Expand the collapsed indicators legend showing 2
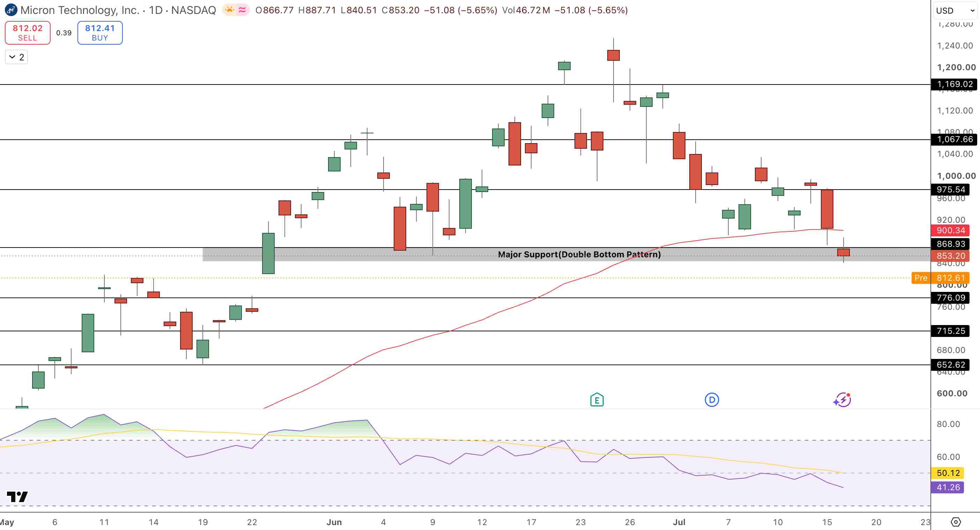The width and height of the screenshot is (980, 530). tap(16, 57)
